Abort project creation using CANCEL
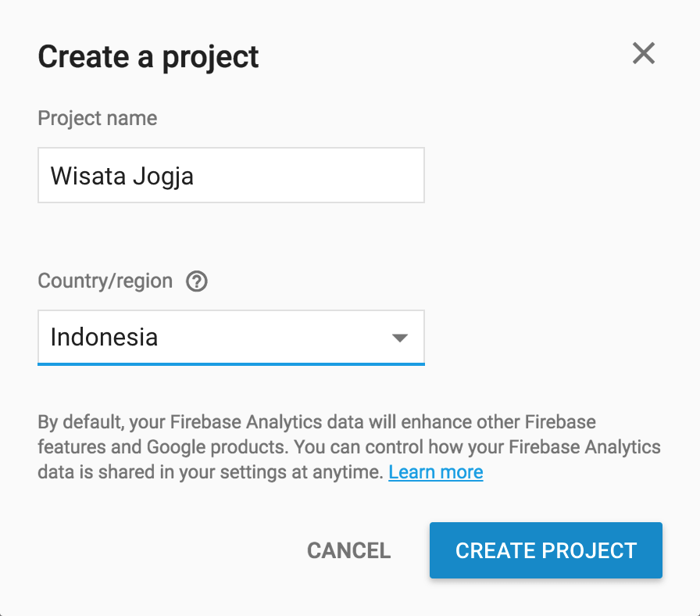 pos(348,550)
